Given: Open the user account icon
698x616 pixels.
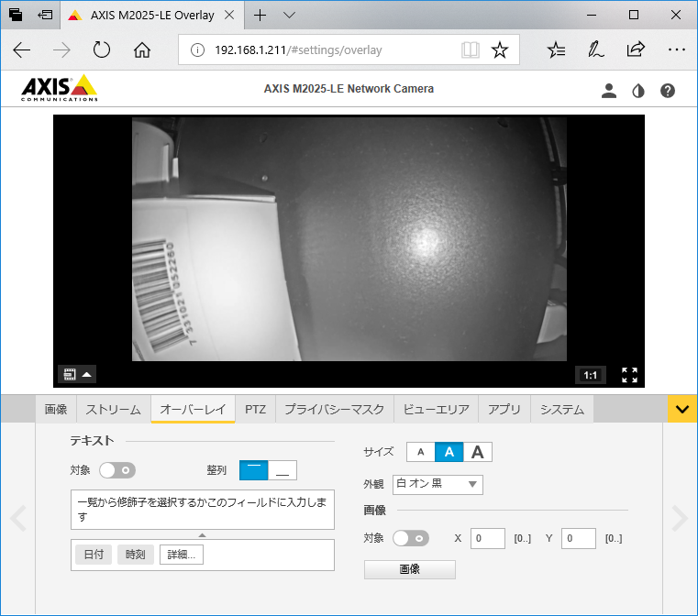Looking at the screenshot, I should tap(609, 91).
